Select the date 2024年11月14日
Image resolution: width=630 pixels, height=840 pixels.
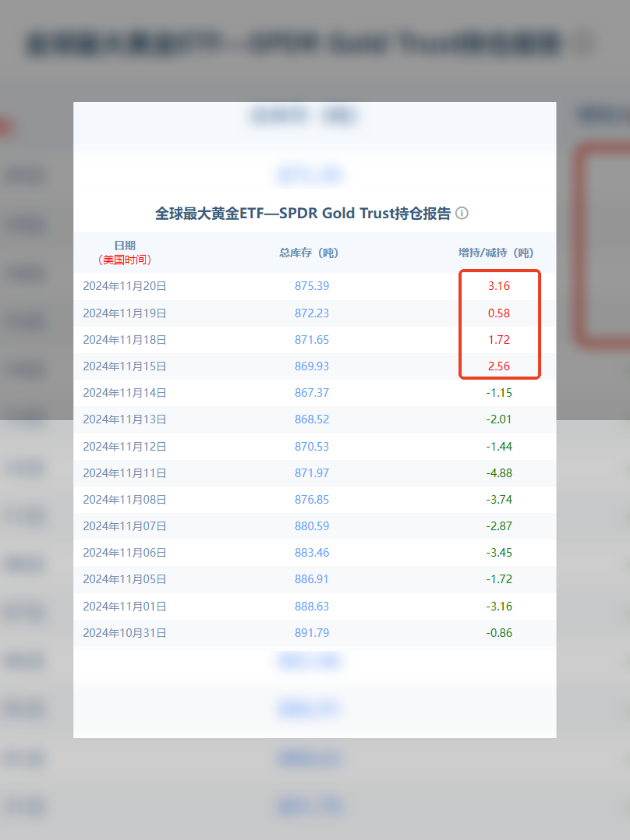(x=125, y=393)
